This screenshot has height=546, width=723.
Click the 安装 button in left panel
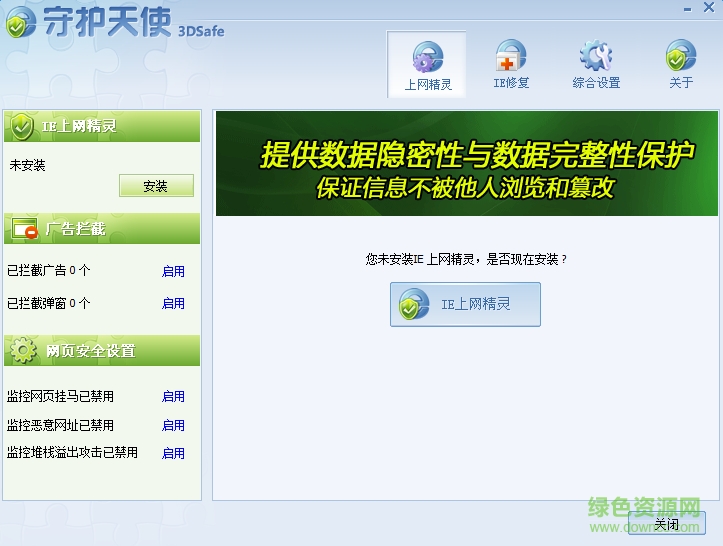pos(155,186)
